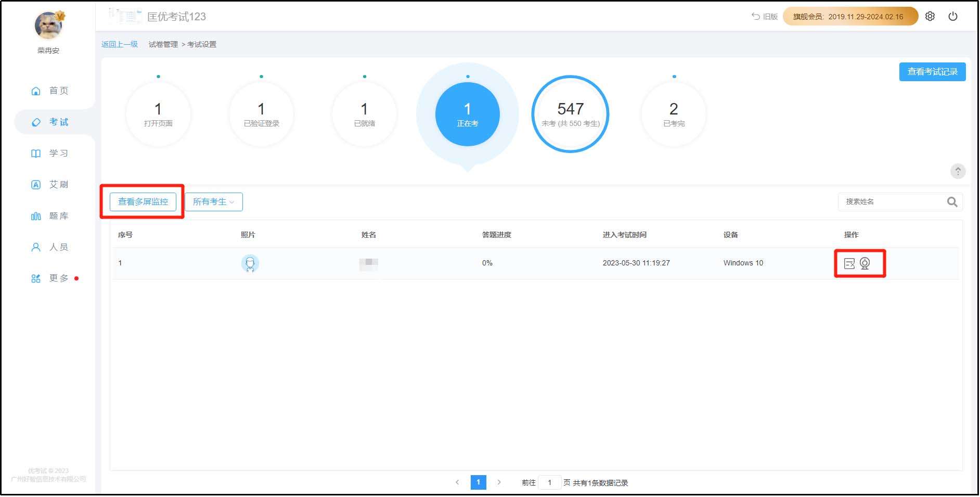The height and width of the screenshot is (497, 980).
Task: Collapse the statistics panel with the round arrow
Action: click(959, 171)
